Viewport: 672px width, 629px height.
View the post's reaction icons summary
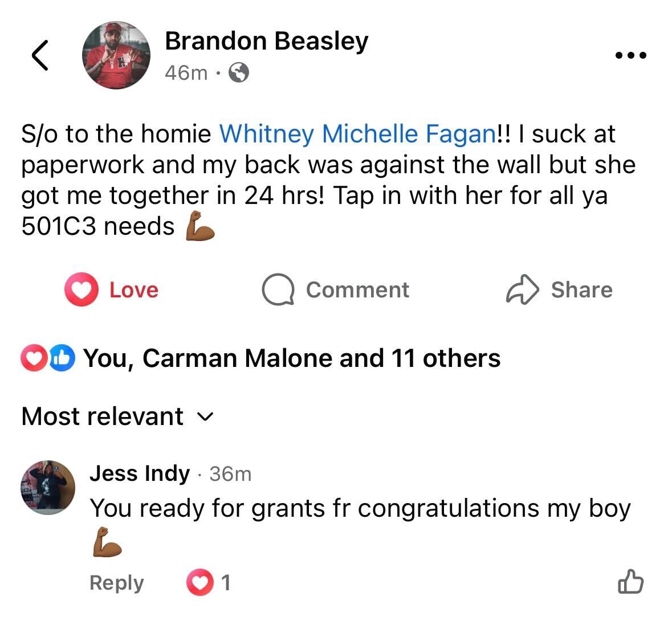click(x=48, y=358)
